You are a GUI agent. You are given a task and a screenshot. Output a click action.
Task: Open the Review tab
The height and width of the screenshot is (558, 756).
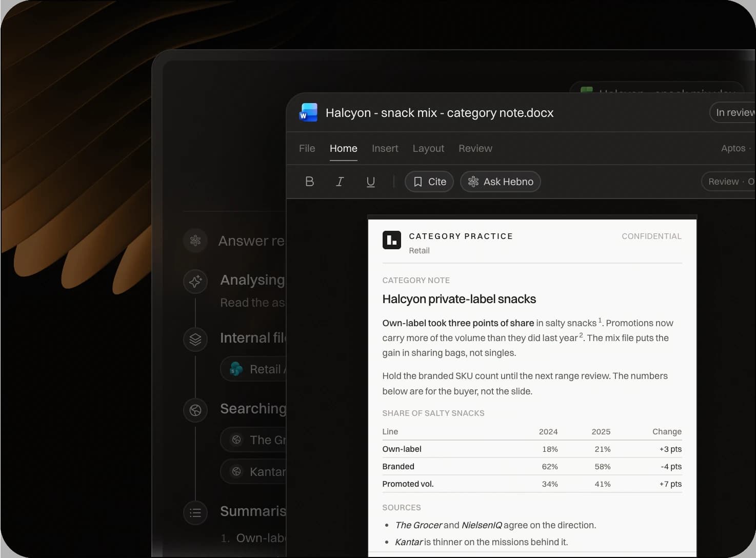point(475,148)
